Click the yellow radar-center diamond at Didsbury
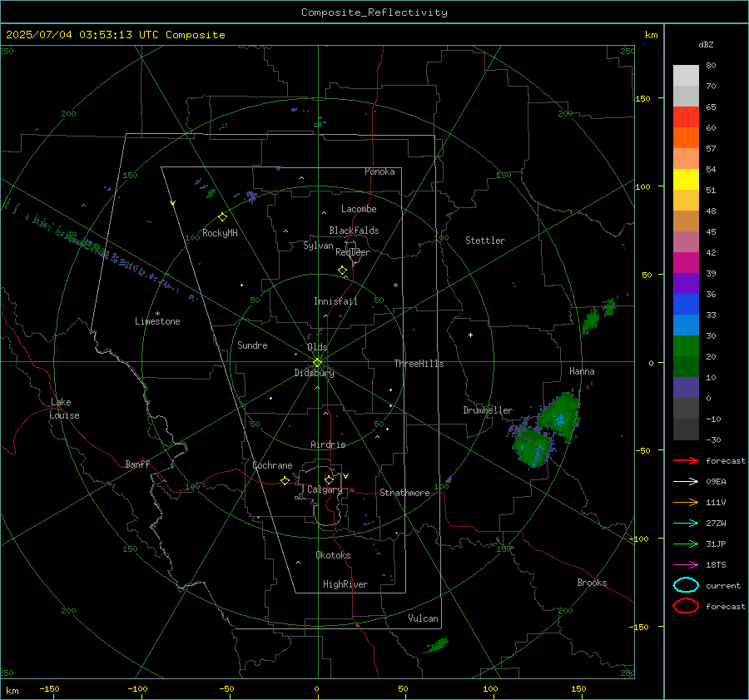This screenshot has width=749, height=700. coord(317,363)
